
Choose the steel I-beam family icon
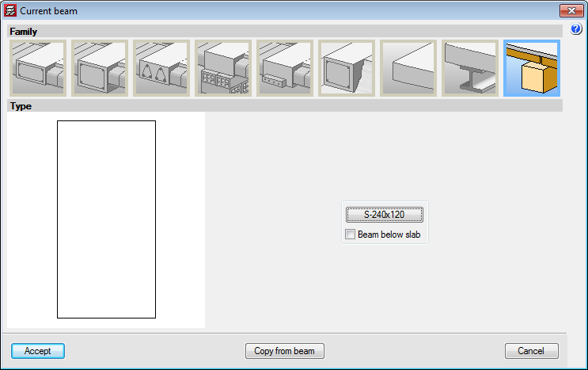tap(470, 68)
